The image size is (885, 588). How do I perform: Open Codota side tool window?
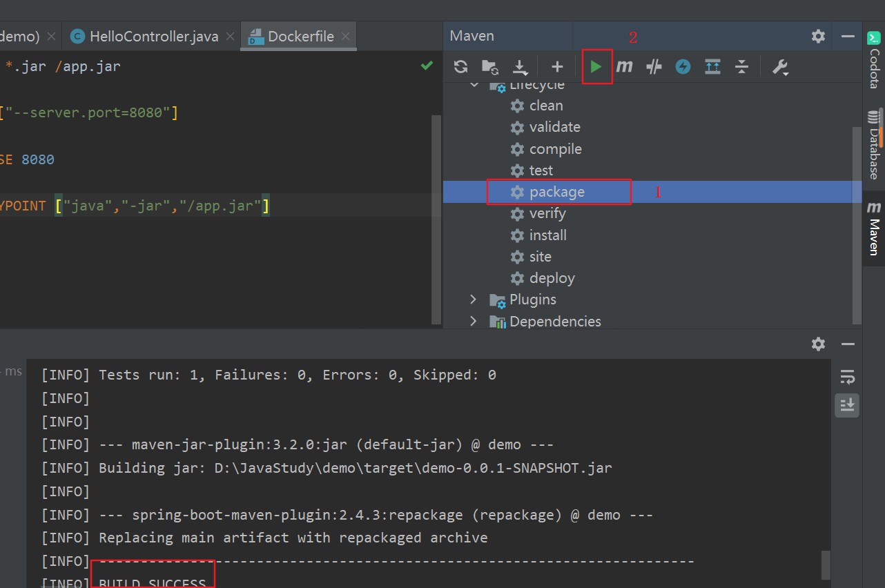[874, 60]
